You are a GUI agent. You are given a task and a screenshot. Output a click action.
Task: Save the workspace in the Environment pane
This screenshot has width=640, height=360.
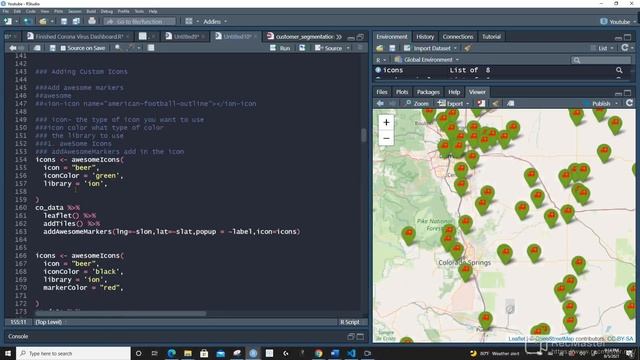(392, 48)
